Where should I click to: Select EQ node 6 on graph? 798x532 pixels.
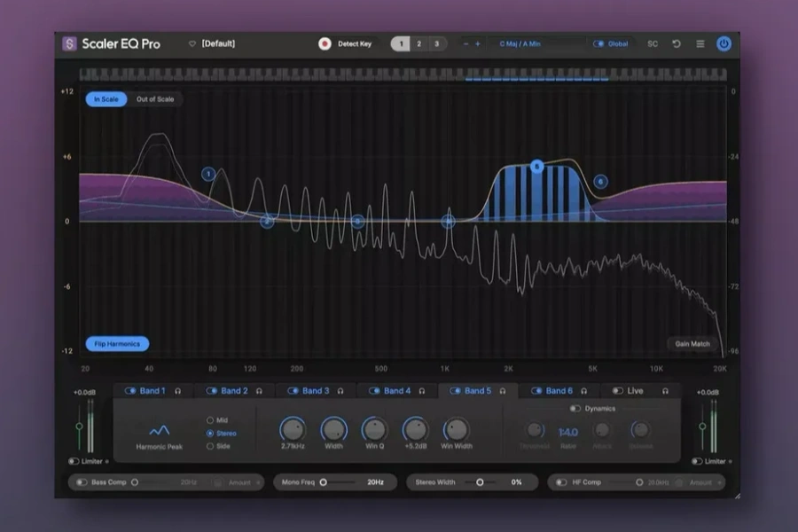click(600, 181)
